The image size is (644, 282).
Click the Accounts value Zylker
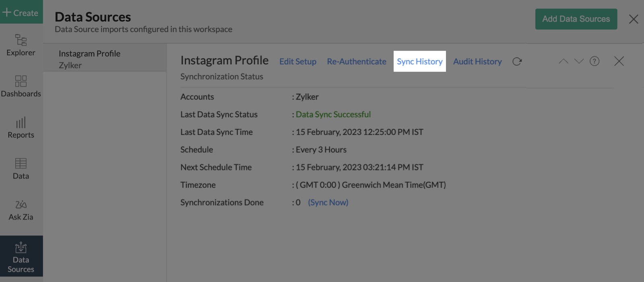point(307,97)
